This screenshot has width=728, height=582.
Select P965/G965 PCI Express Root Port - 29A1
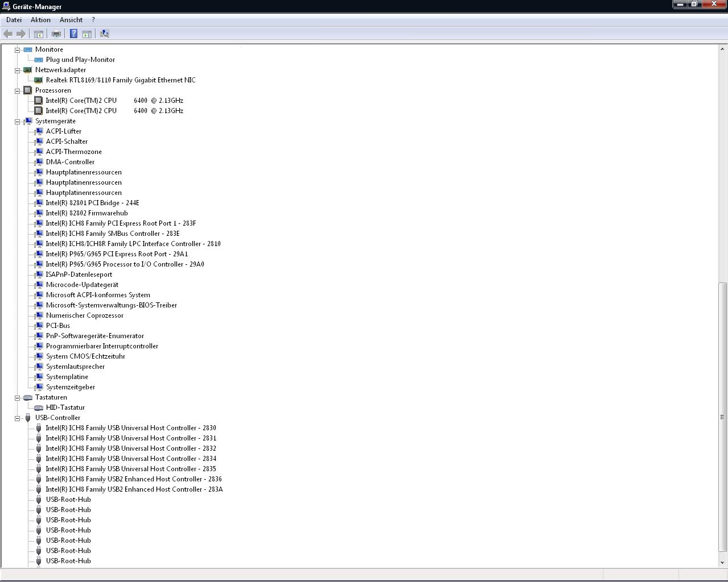(x=117, y=254)
